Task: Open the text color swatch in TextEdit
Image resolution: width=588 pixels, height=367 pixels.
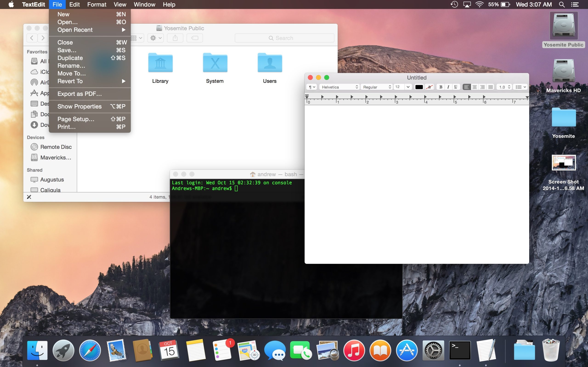Action: tap(419, 87)
